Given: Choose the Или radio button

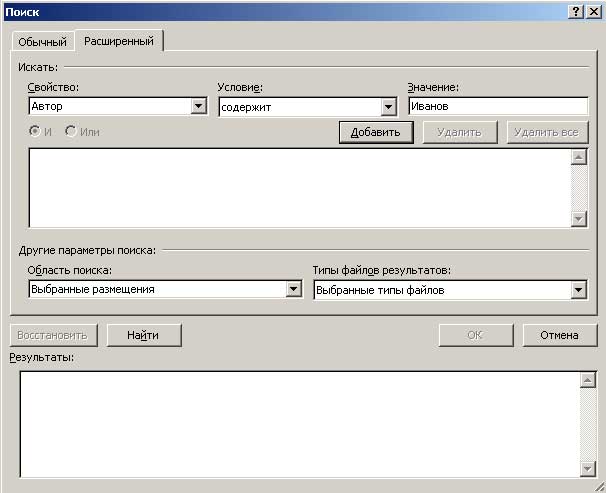Looking at the screenshot, I should [71, 132].
